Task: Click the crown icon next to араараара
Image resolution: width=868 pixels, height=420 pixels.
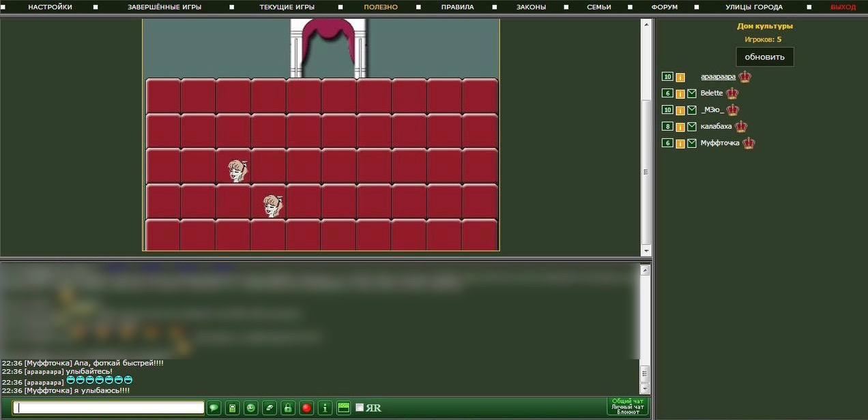Action: [744, 76]
